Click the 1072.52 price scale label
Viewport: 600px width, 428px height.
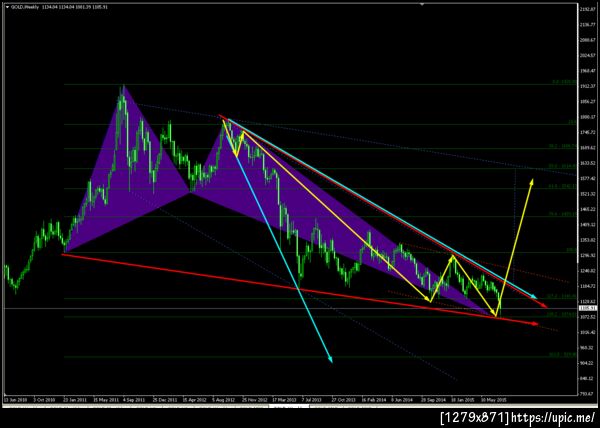[x=587, y=317]
